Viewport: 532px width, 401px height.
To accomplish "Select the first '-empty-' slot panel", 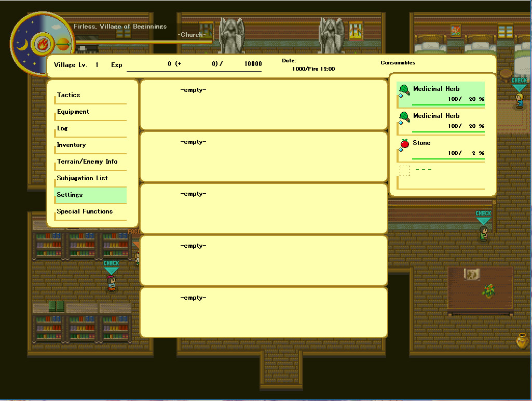I will pyautogui.click(x=262, y=104).
